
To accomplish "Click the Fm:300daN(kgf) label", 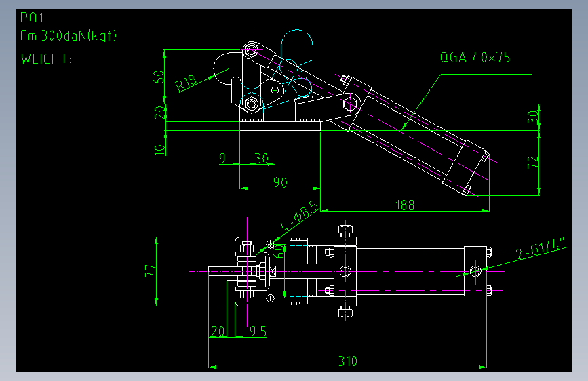I will tap(68, 36).
